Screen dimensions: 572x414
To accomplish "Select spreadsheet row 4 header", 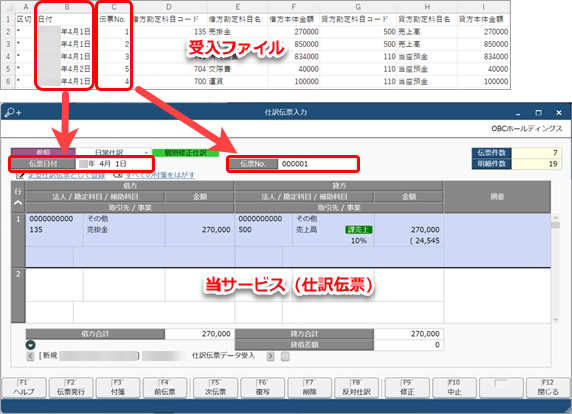I will (x=8, y=57).
